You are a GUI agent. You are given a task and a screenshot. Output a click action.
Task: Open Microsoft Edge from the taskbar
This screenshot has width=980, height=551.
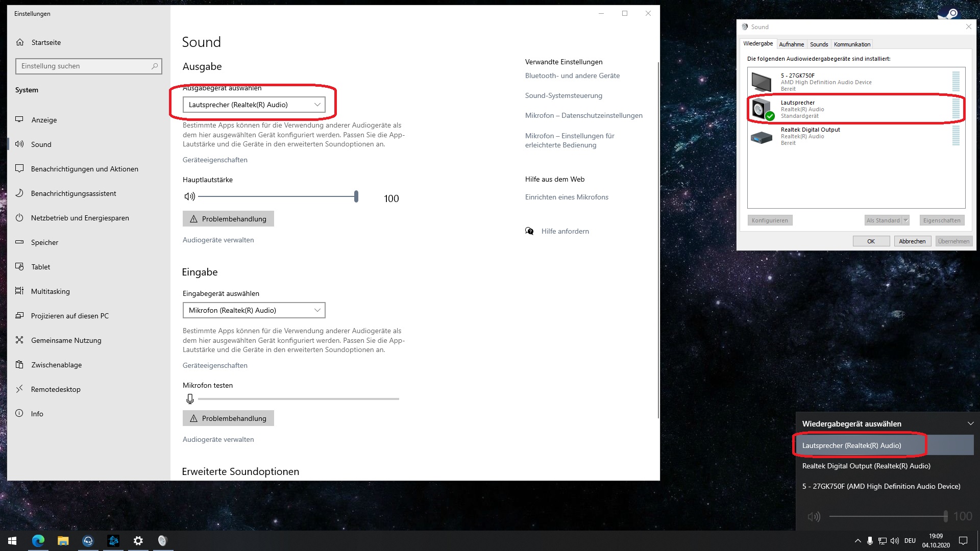[x=38, y=540]
